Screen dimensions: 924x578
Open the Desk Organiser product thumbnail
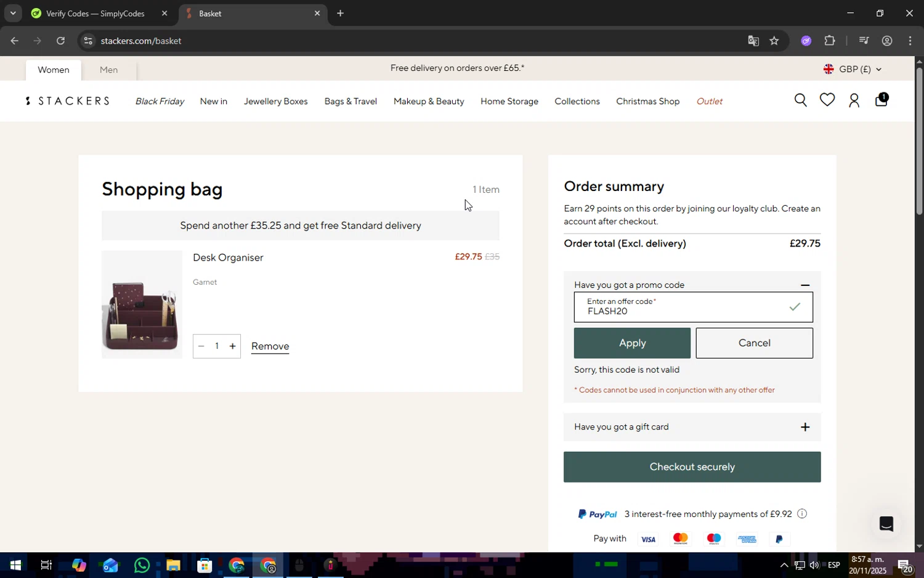click(142, 304)
